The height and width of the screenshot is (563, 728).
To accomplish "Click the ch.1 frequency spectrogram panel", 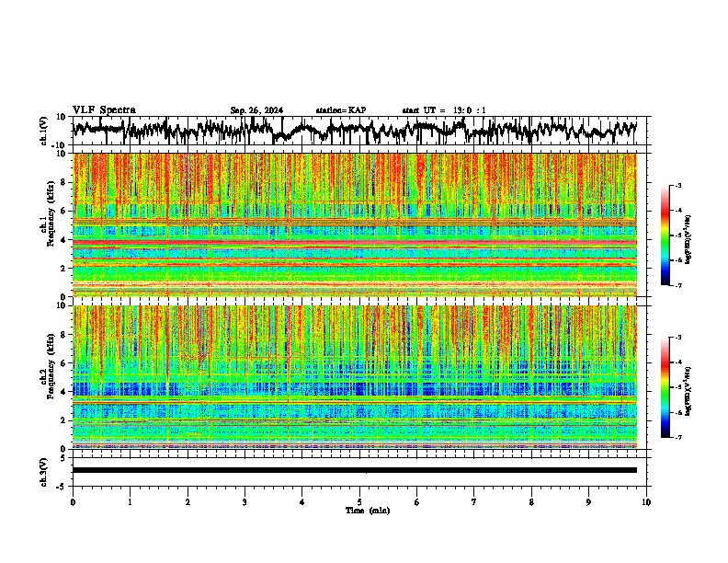I will (x=354, y=224).
